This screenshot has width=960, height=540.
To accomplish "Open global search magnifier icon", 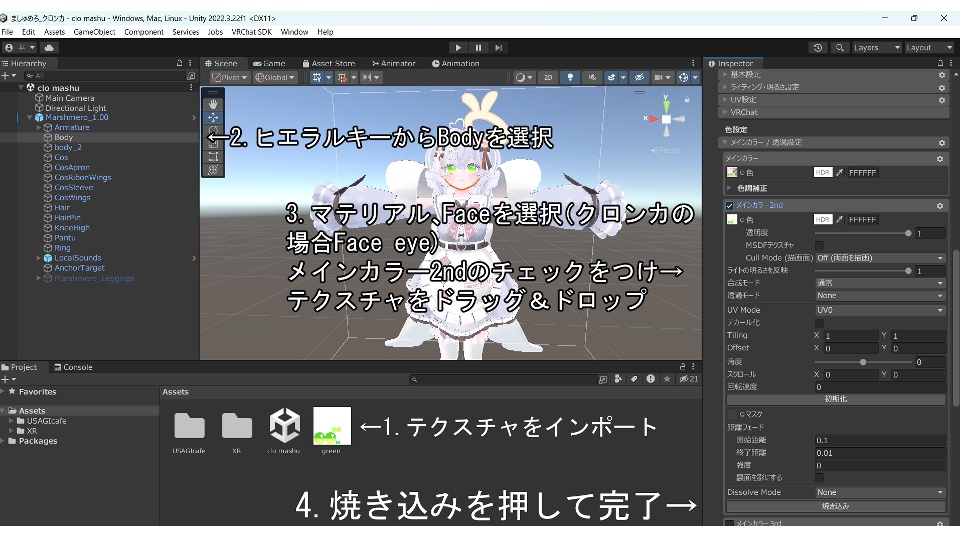I will point(839,48).
